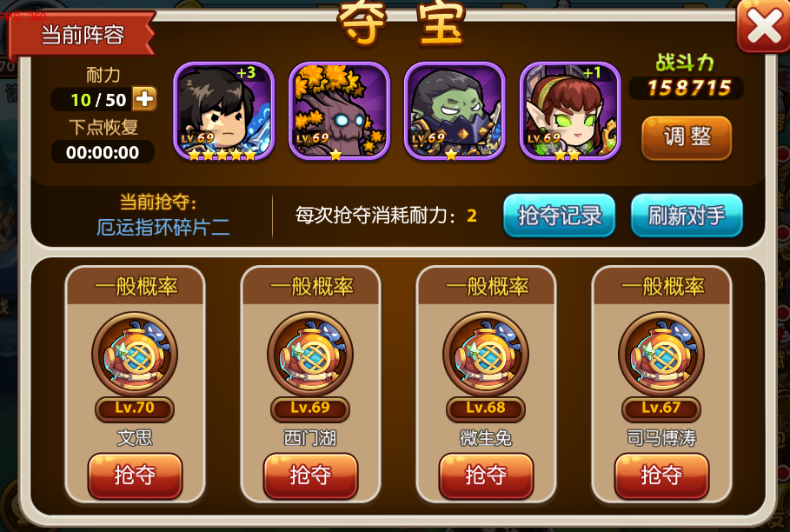This screenshot has width=790, height=532.
Task: Open the 抢夺记录 plunder records
Action: tap(559, 215)
